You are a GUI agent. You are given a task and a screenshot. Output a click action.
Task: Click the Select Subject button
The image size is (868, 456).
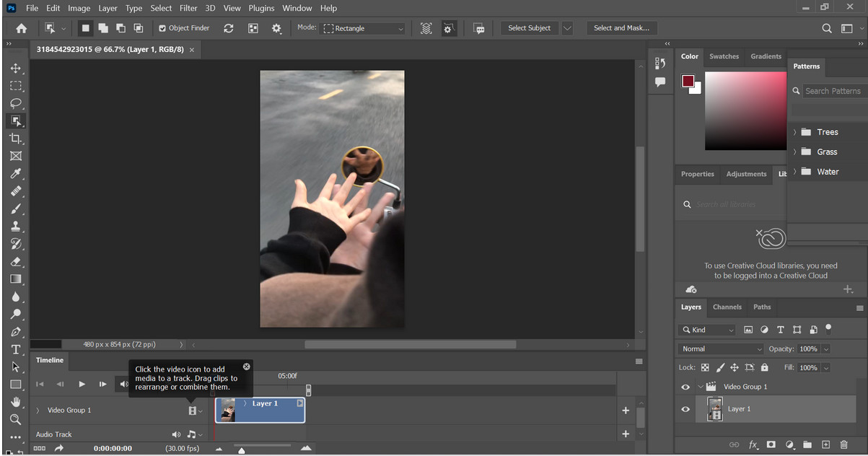point(530,28)
